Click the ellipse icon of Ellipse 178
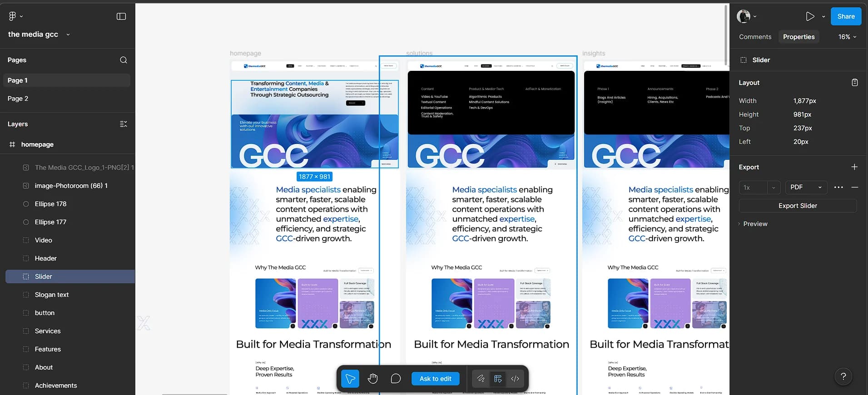868x395 pixels. click(26, 204)
